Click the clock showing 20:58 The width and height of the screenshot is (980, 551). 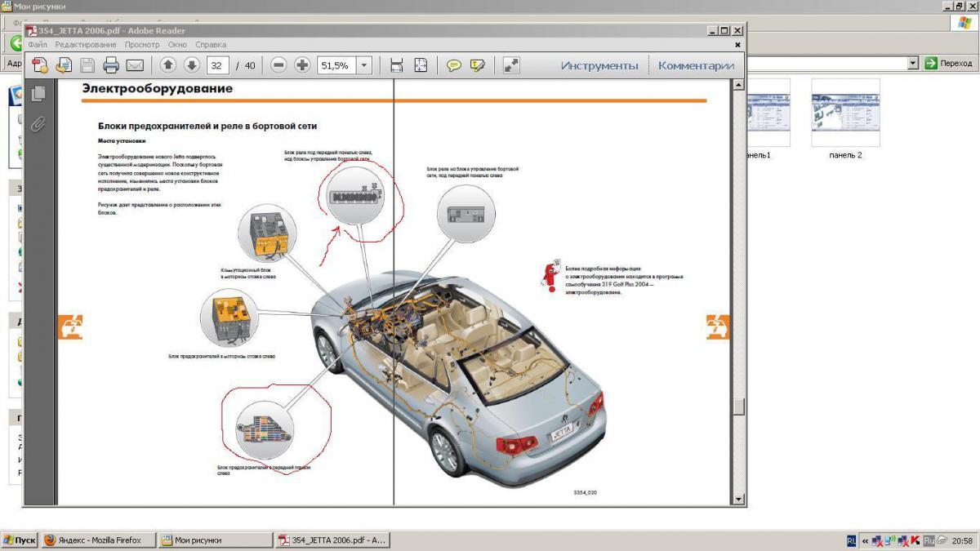click(x=962, y=540)
